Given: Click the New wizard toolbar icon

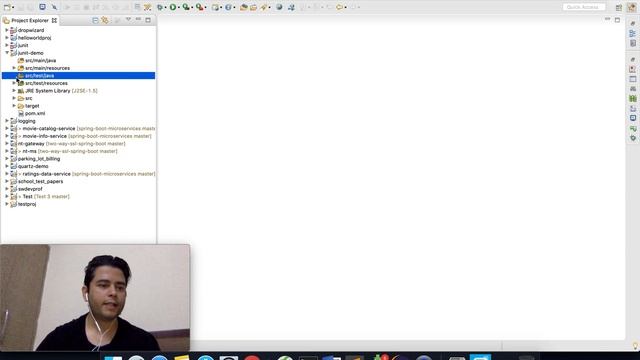Looking at the screenshot, I should 7,7.
